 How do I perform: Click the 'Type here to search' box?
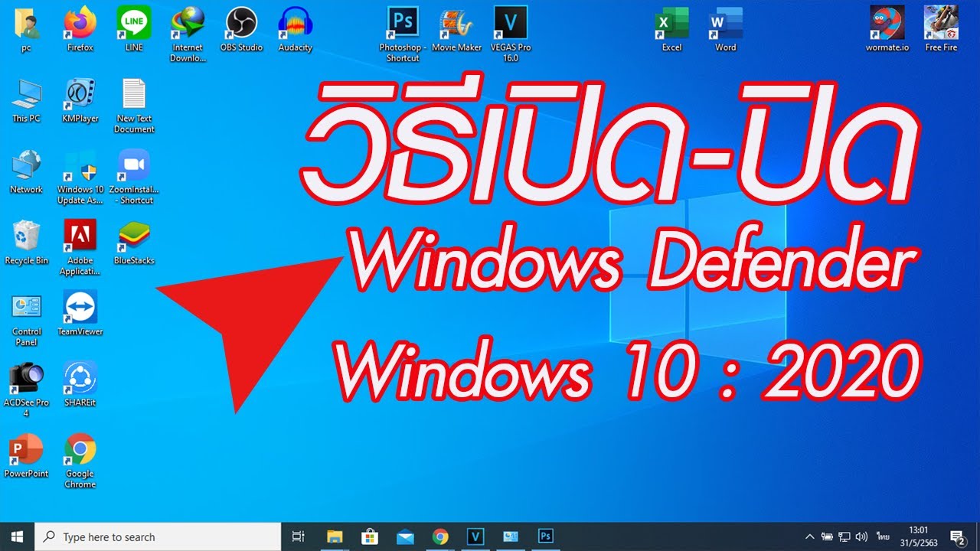tap(158, 536)
